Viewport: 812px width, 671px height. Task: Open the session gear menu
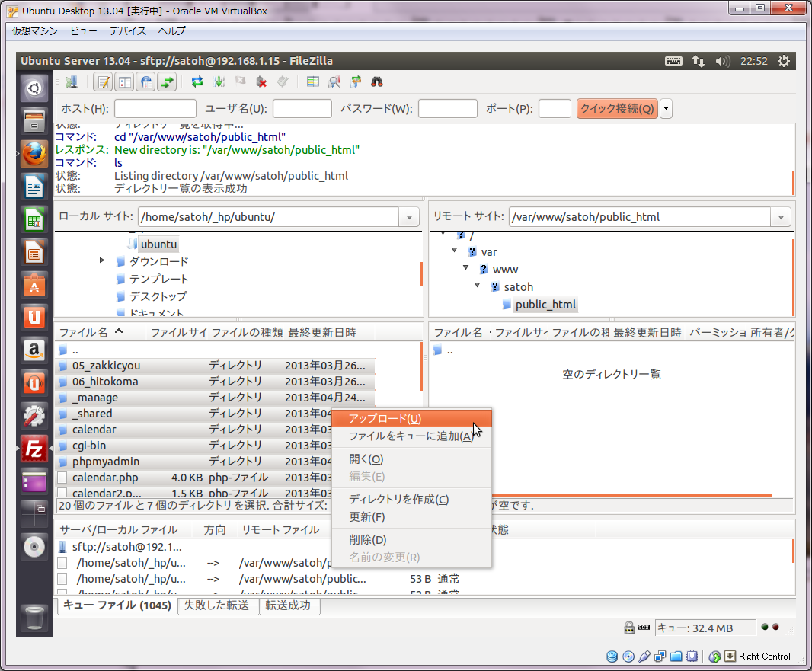click(x=784, y=61)
